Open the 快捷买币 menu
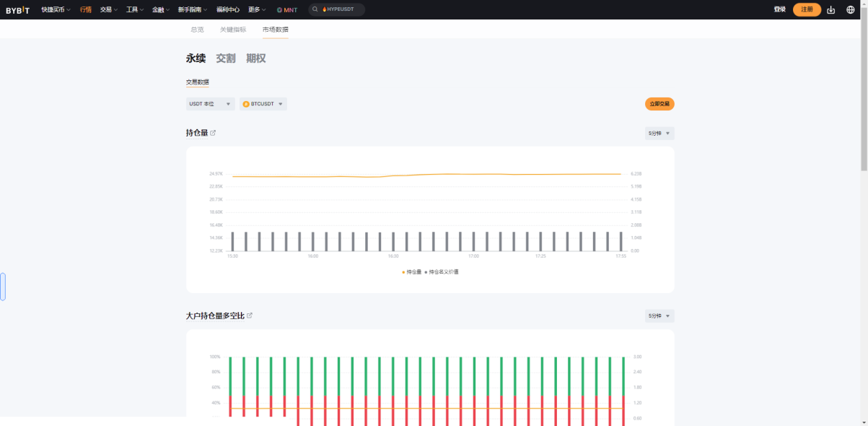This screenshot has height=426, width=868. tap(56, 10)
